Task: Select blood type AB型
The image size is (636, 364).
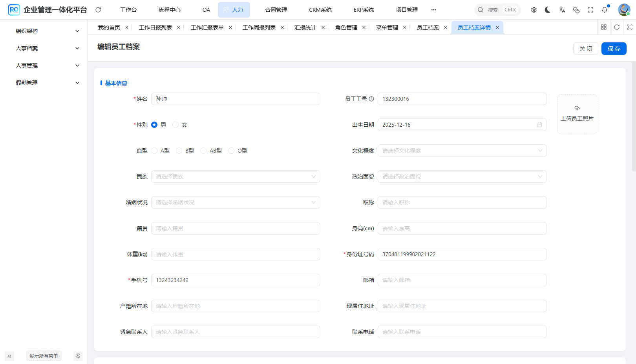Action: tap(203, 150)
